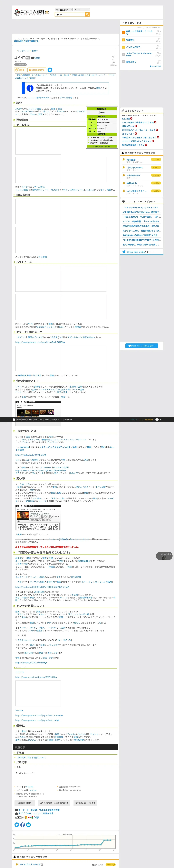174x868 pixels.
Task: Click the ログイン link in the nav bar
Action: point(133,420)
